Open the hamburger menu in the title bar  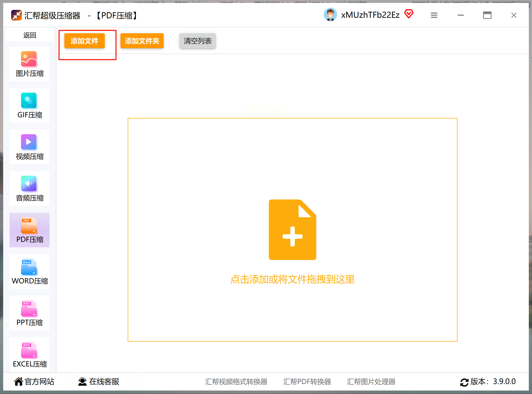pos(434,15)
